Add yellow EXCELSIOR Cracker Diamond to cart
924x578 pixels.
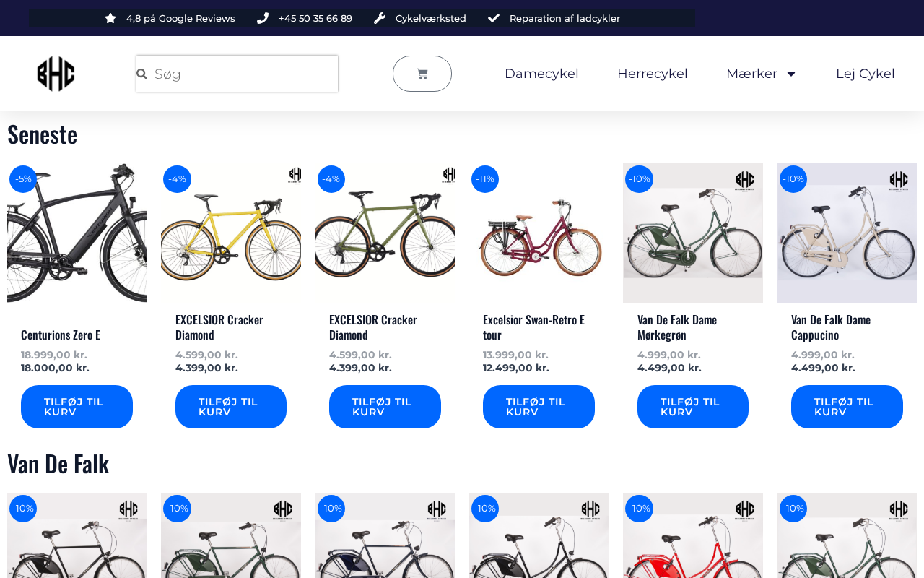231,407
